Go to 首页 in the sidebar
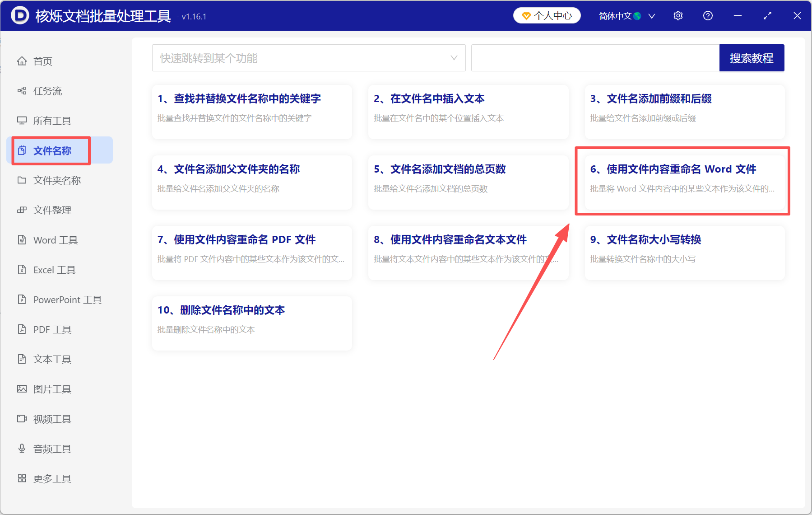 tap(42, 61)
